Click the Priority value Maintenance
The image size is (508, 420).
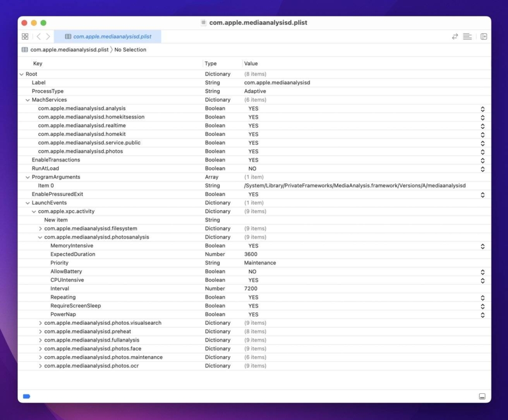(261, 263)
